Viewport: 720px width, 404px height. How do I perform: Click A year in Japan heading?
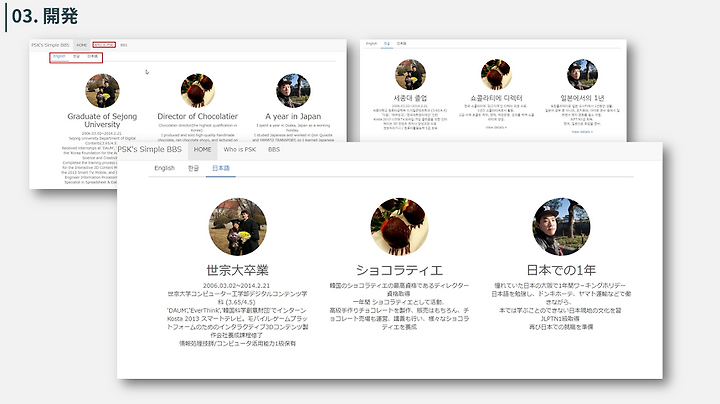click(293, 117)
